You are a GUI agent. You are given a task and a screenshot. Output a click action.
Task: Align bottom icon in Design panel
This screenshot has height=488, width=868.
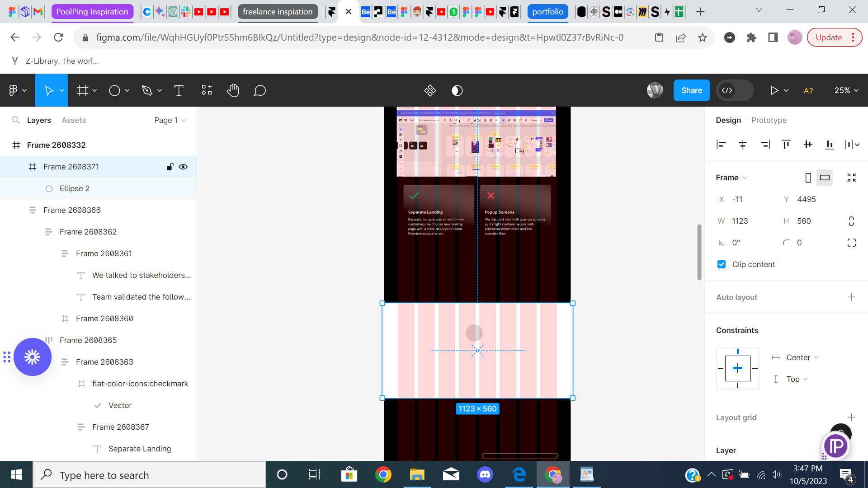tap(830, 145)
